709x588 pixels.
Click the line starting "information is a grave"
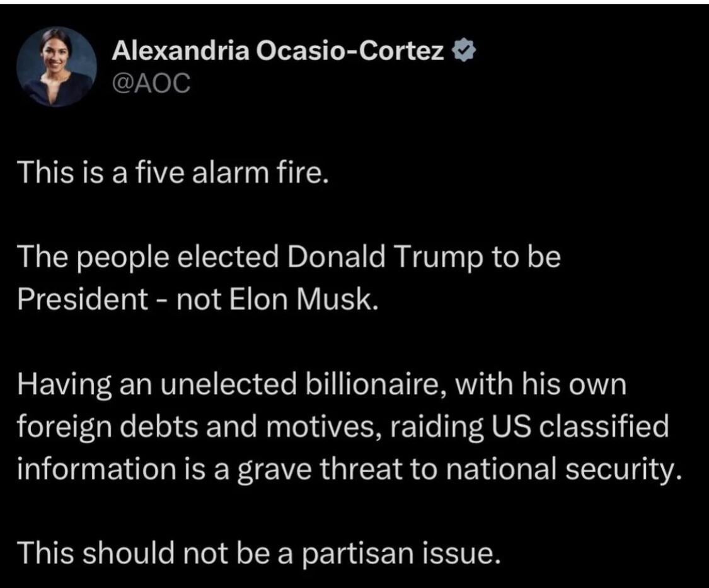tap(350, 470)
